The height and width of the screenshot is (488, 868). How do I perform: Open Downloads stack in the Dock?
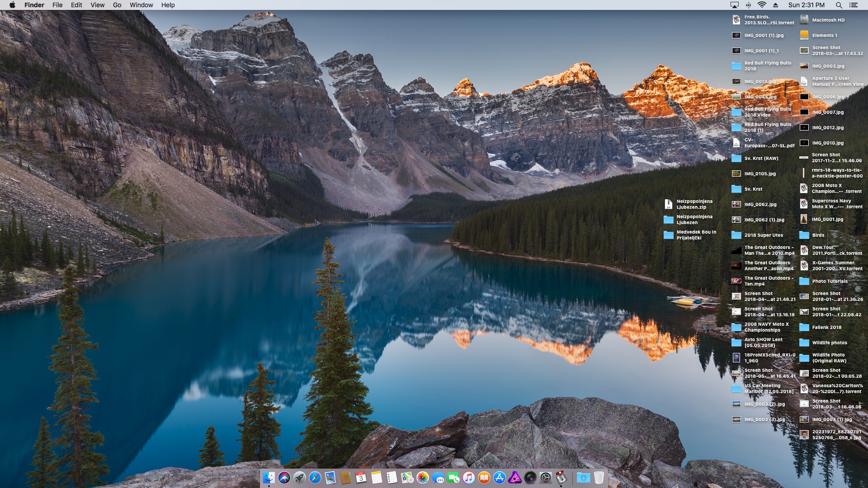tap(583, 477)
